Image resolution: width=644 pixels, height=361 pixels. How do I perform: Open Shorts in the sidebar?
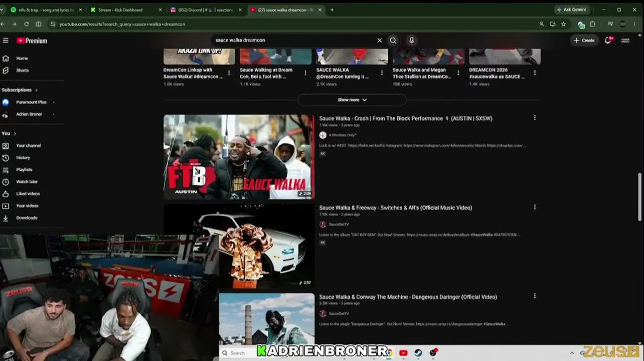23,70
